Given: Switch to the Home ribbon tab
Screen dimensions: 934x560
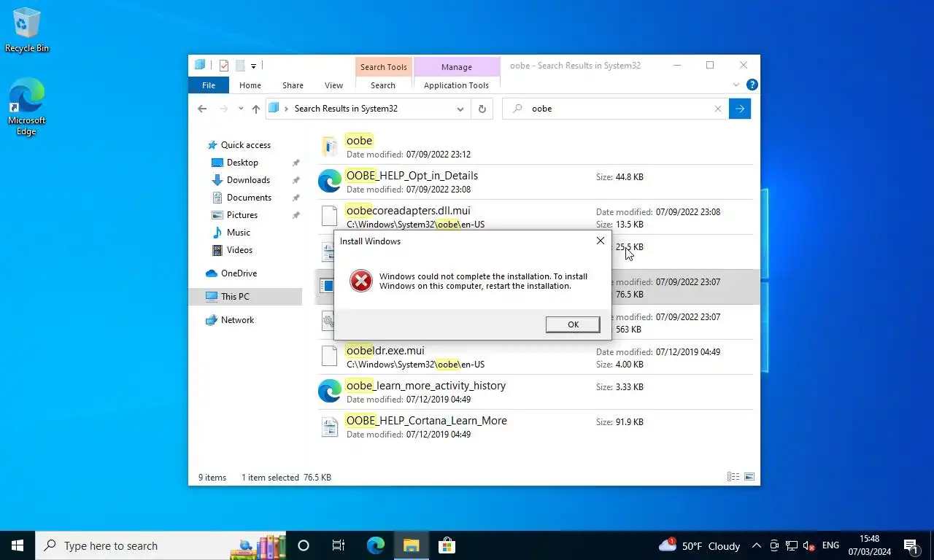Looking at the screenshot, I should 250,85.
